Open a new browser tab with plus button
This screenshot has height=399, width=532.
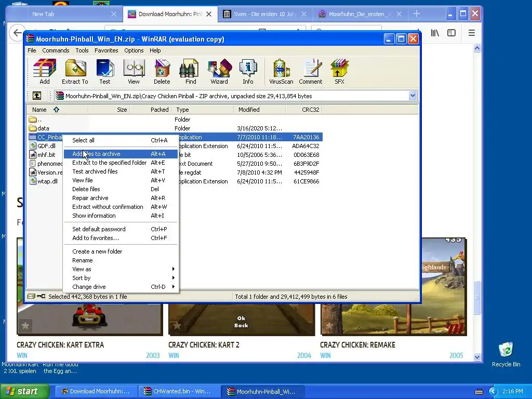coord(417,14)
